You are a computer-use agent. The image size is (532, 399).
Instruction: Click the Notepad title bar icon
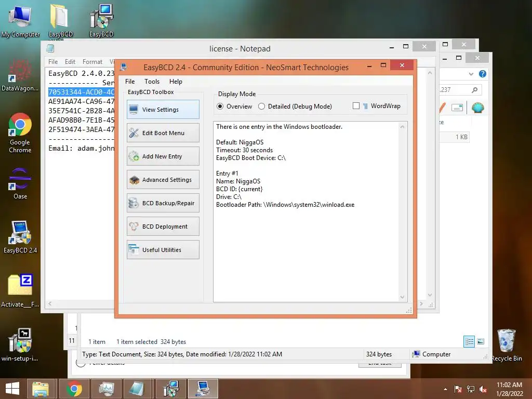(50, 48)
